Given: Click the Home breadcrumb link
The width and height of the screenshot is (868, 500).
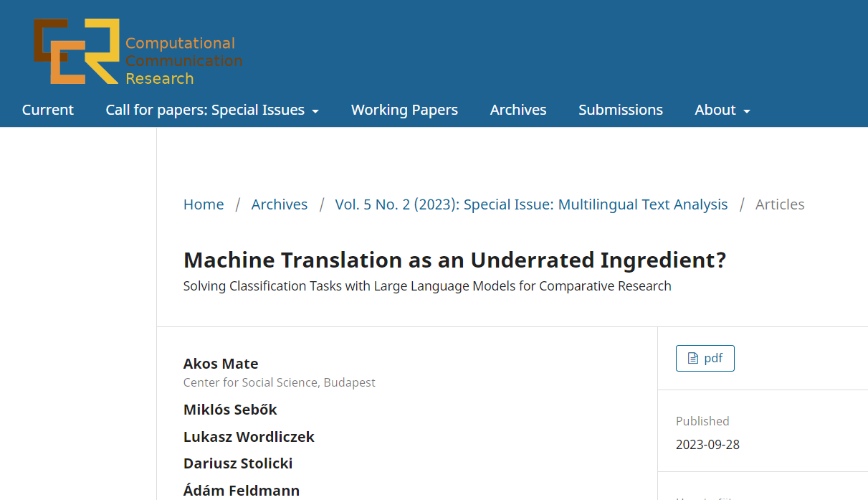Looking at the screenshot, I should pos(204,204).
